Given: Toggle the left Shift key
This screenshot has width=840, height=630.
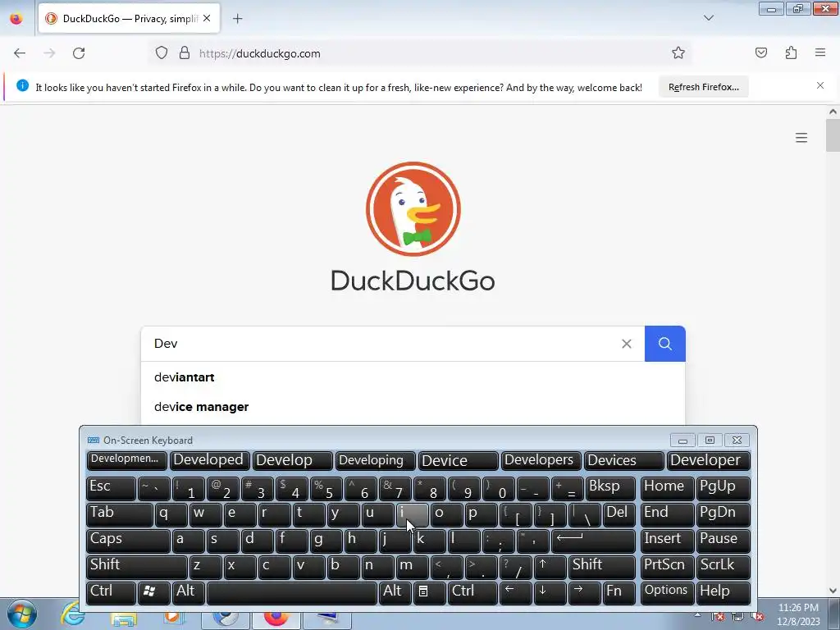Looking at the screenshot, I should [x=136, y=566].
